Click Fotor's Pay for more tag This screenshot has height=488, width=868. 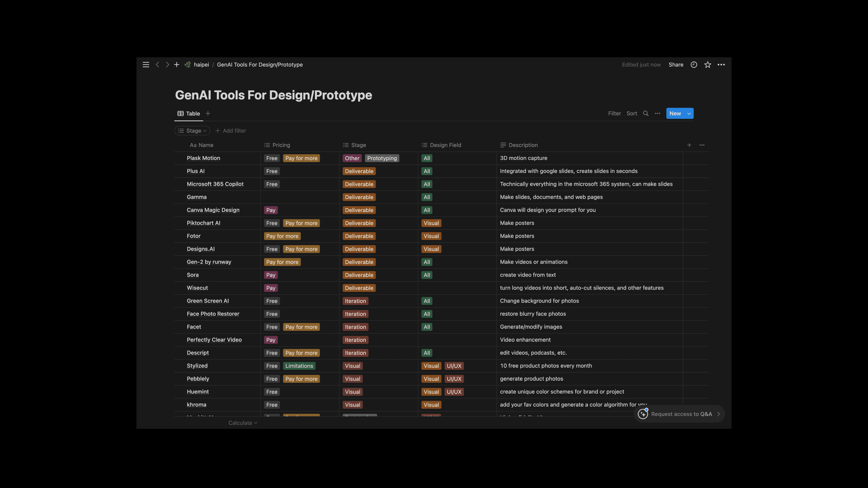[282, 236]
